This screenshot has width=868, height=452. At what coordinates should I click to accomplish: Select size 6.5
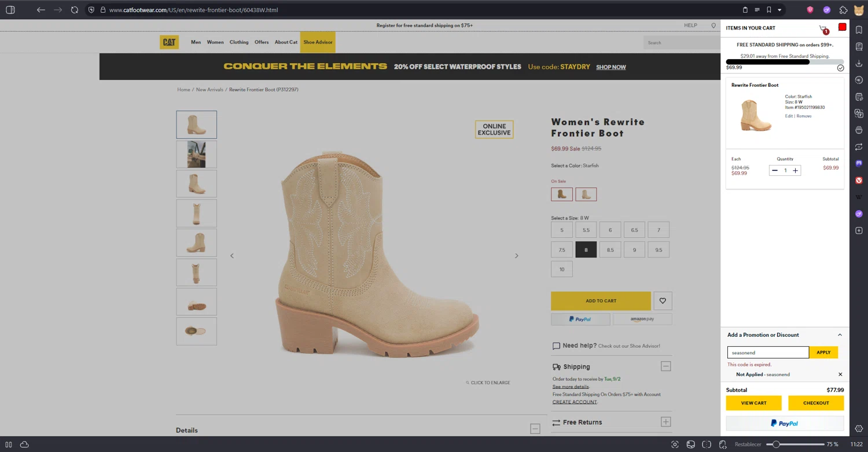pos(634,230)
